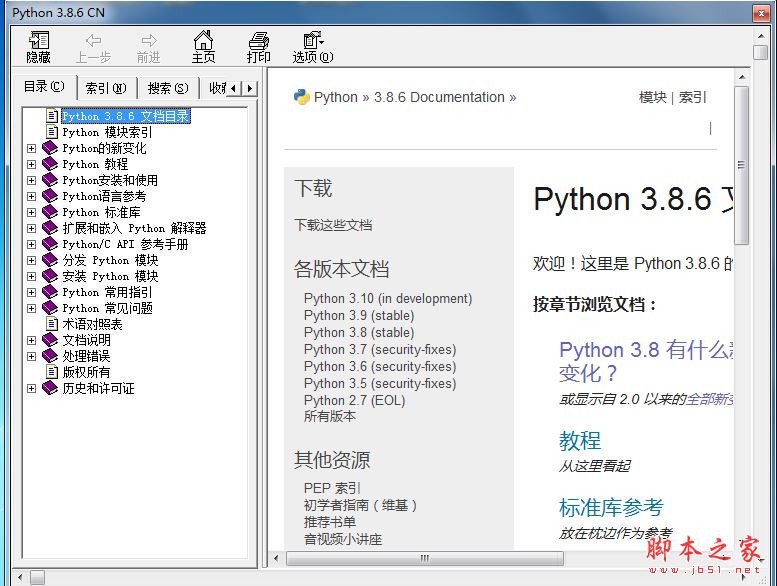Expand the 分发 Python 模块 node
Image resolution: width=777 pixels, height=586 pixels.
(32, 260)
